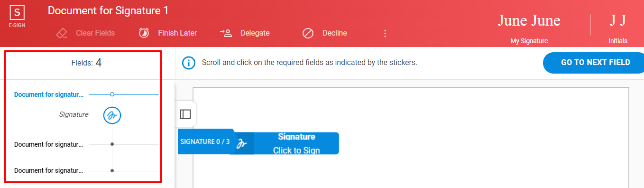Choose the Delegate option
Viewport: 644px width, 188px height.
[x=255, y=33]
